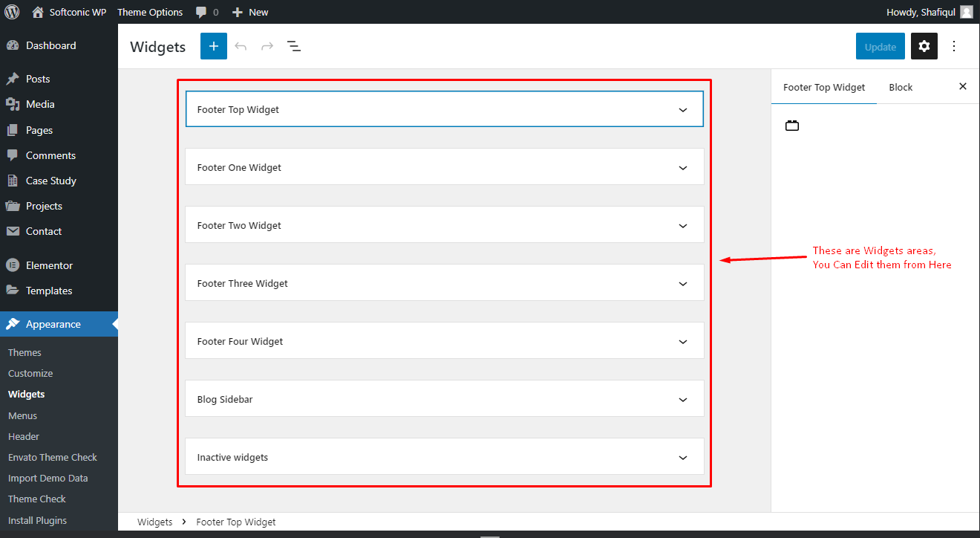
Task: Click the redo arrow icon
Action: (267, 46)
